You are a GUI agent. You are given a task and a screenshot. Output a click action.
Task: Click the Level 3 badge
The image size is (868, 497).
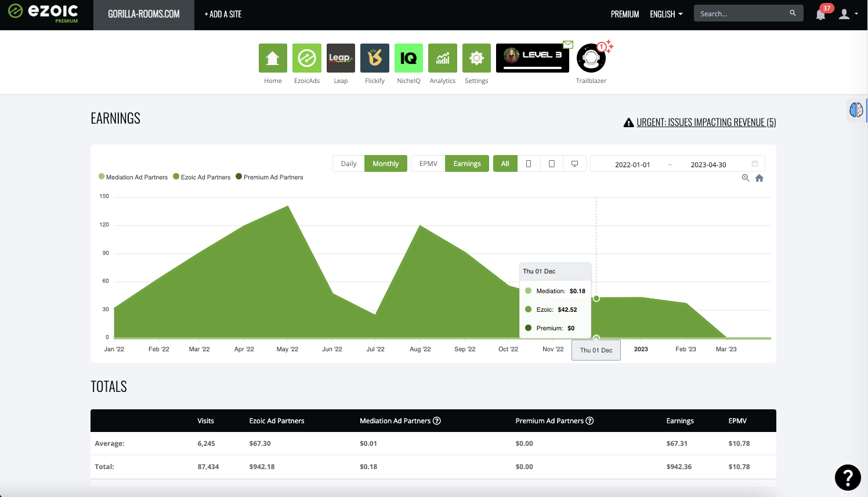click(x=533, y=58)
